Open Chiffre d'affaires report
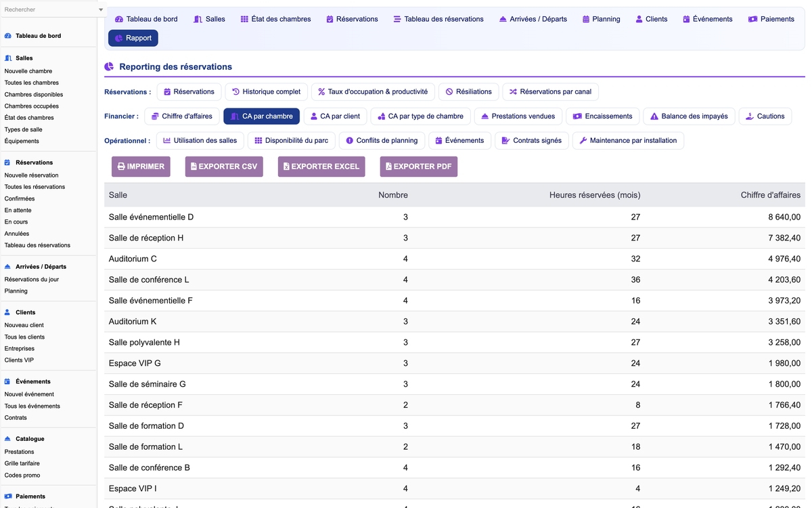The image size is (812, 508). 181,116
